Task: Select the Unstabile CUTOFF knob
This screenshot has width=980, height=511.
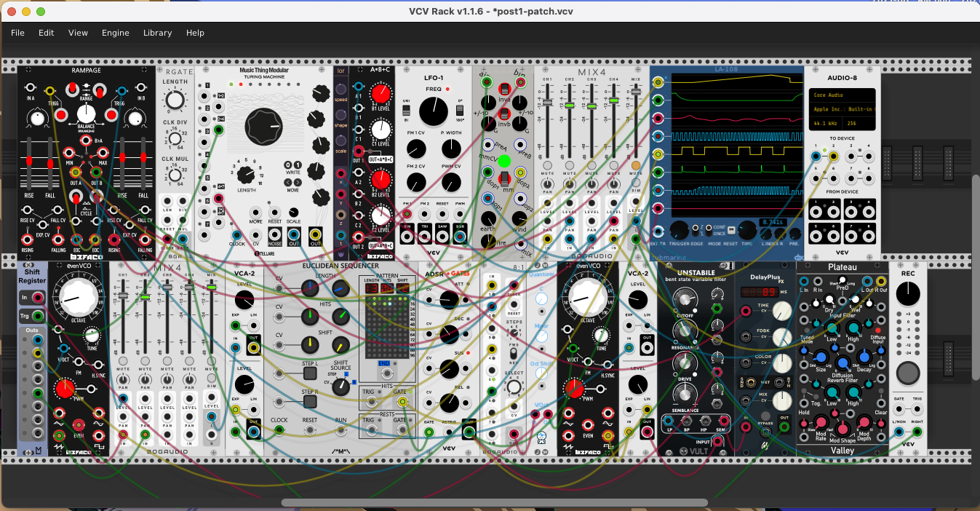Action: click(x=684, y=300)
